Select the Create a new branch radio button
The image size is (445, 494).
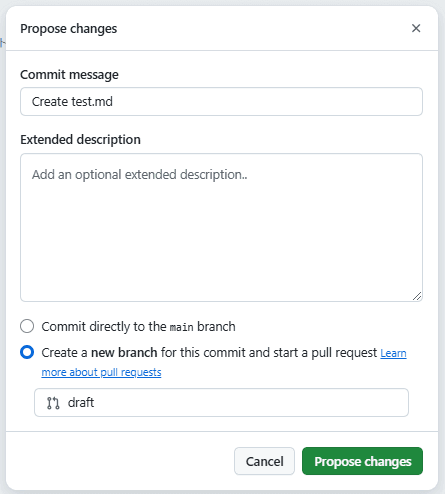tap(27, 352)
